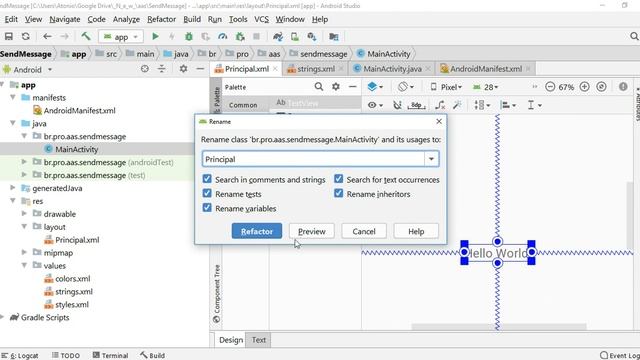
Task: Toggle the Rename tests checkbox
Action: pyautogui.click(x=207, y=193)
